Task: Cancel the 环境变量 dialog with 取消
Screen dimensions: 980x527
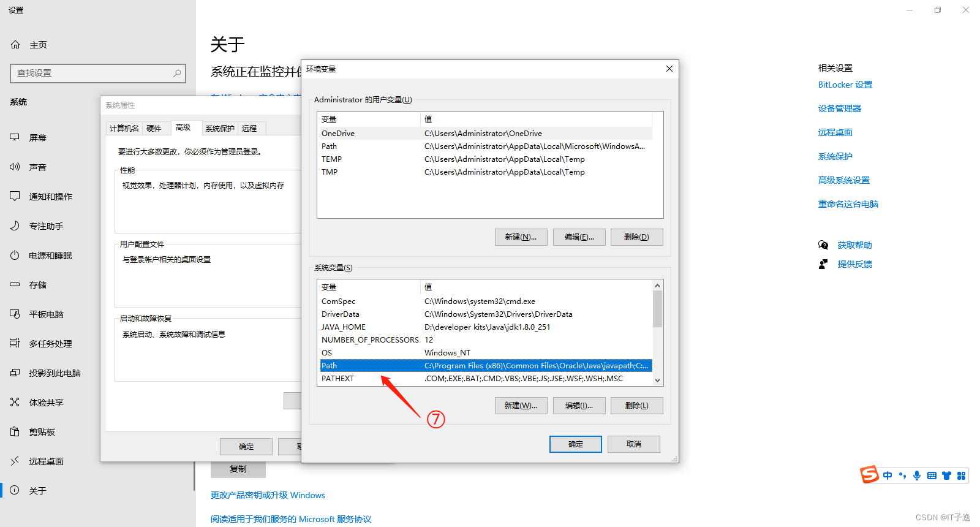Action: 634,444
